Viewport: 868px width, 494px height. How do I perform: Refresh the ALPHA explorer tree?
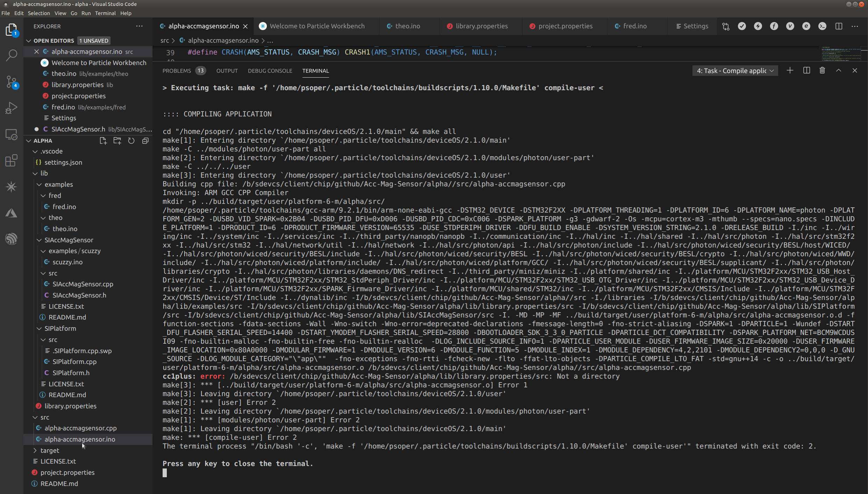(131, 141)
